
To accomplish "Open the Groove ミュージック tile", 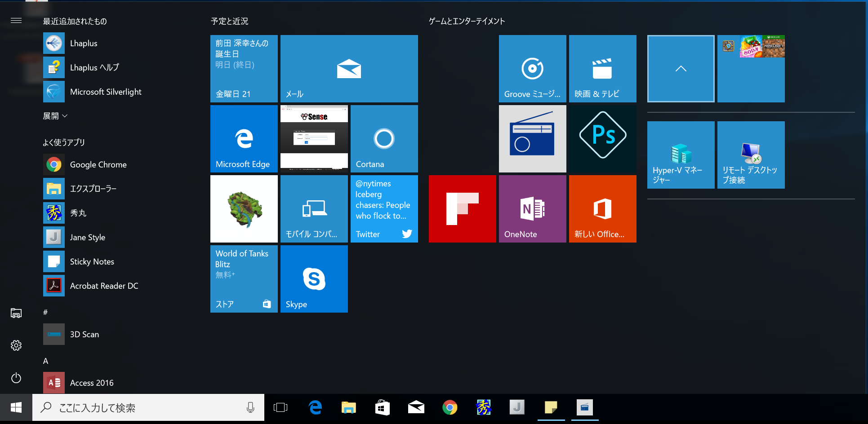I will pos(533,69).
